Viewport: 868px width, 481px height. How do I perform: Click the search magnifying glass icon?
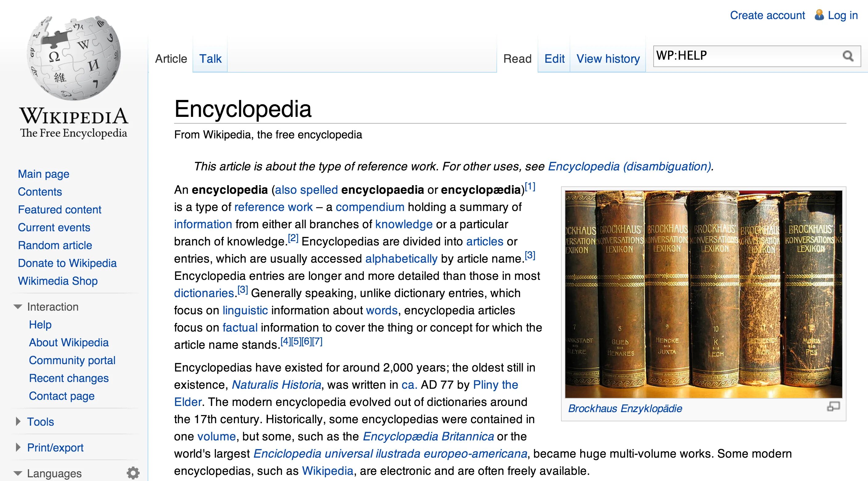(x=847, y=56)
